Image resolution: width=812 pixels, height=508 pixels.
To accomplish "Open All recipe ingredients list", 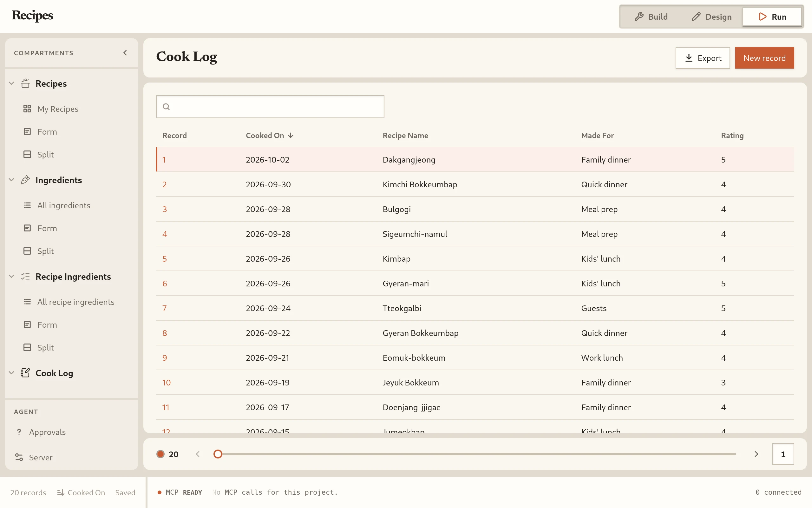I will [69, 302].
